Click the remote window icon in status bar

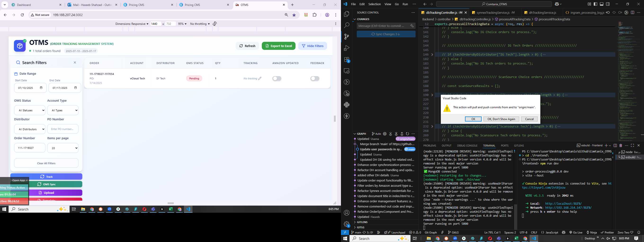click(x=345, y=232)
